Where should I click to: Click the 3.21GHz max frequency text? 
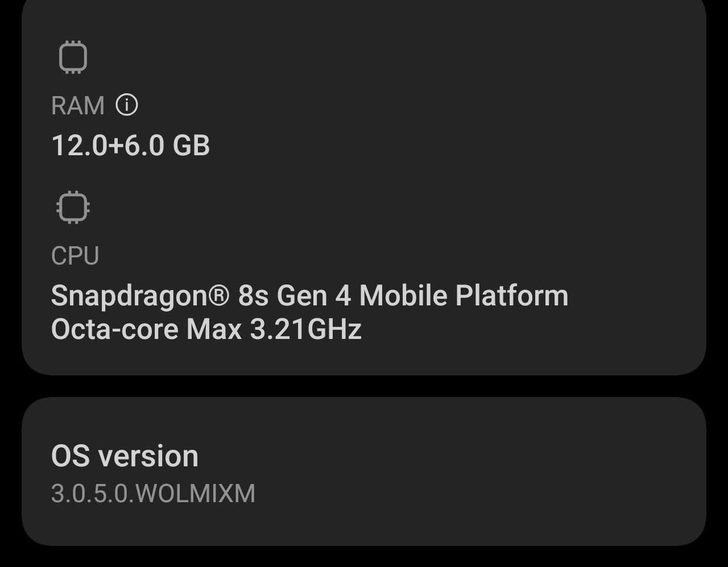click(x=305, y=329)
